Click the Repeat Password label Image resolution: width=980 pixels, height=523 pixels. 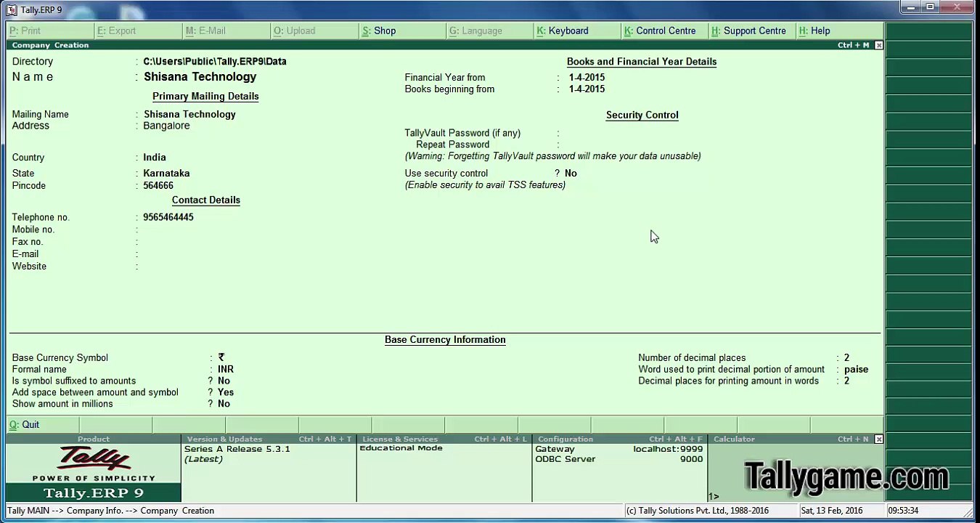click(452, 145)
